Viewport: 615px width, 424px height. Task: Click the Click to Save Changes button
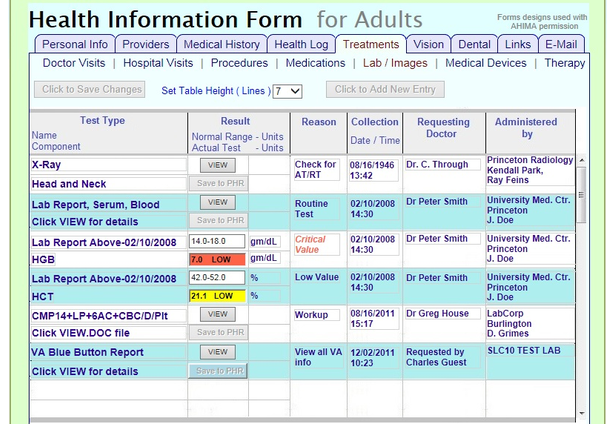click(x=90, y=89)
